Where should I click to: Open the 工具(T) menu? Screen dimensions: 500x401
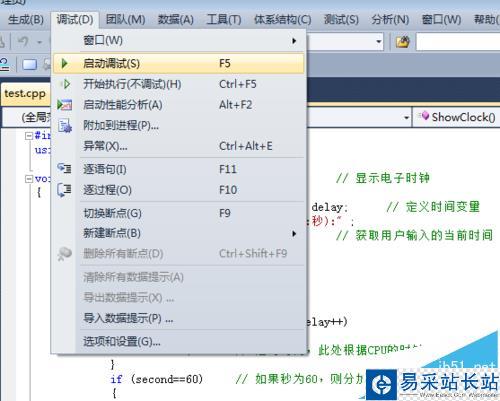[x=224, y=19]
